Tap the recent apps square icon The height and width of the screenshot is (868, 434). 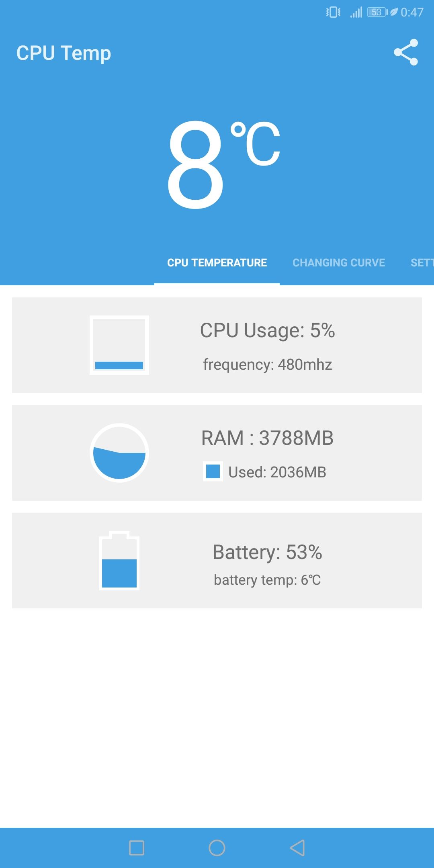tap(137, 848)
